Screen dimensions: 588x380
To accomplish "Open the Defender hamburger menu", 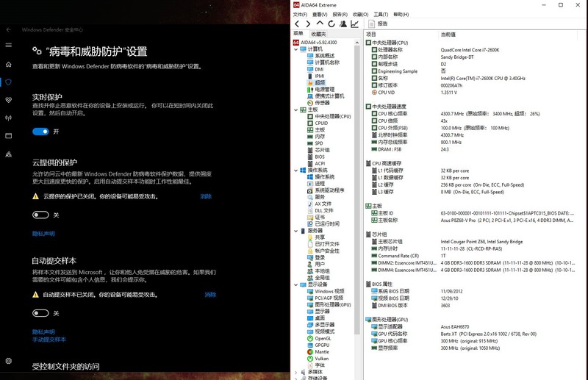I will click(9, 45).
